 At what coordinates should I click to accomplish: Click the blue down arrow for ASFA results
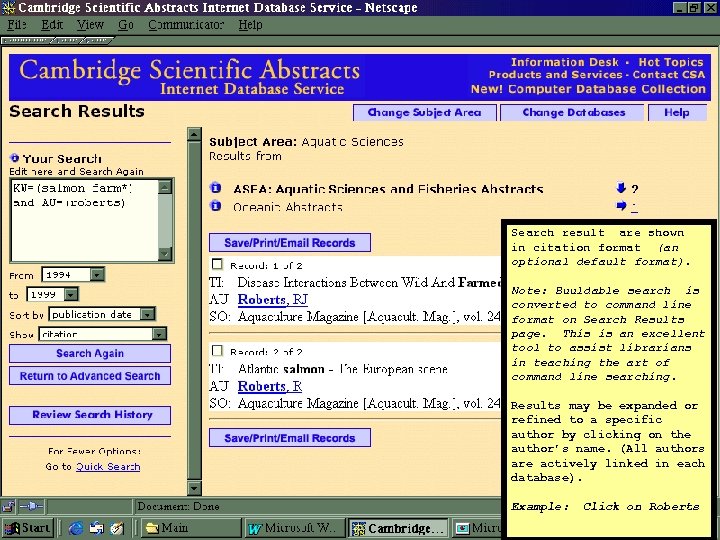621,187
